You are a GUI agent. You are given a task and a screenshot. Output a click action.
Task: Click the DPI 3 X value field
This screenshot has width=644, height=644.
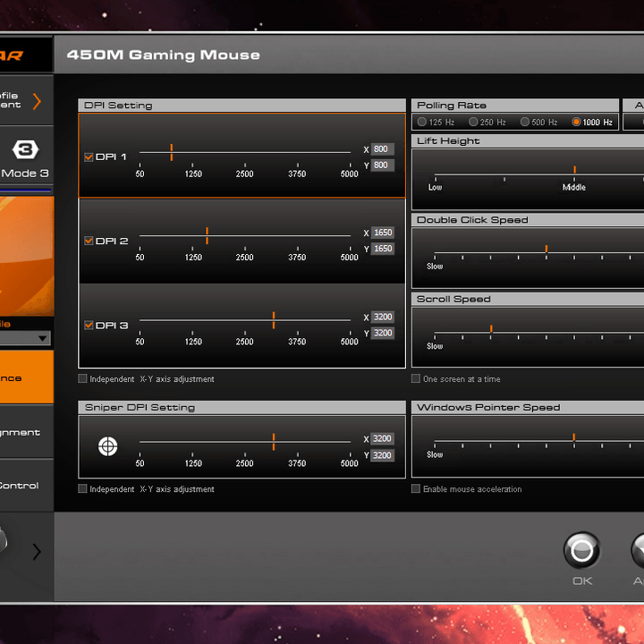(383, 317)
